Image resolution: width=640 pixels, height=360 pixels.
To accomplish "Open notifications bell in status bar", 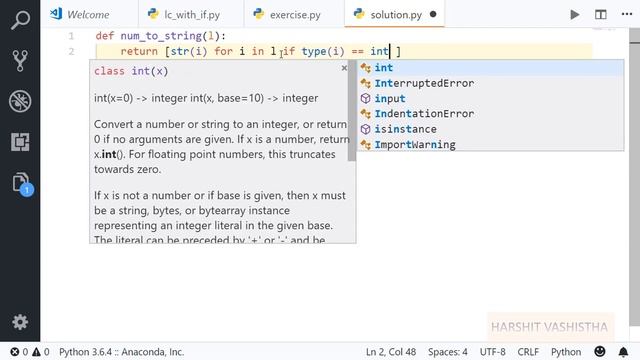I will pos(623,352).
